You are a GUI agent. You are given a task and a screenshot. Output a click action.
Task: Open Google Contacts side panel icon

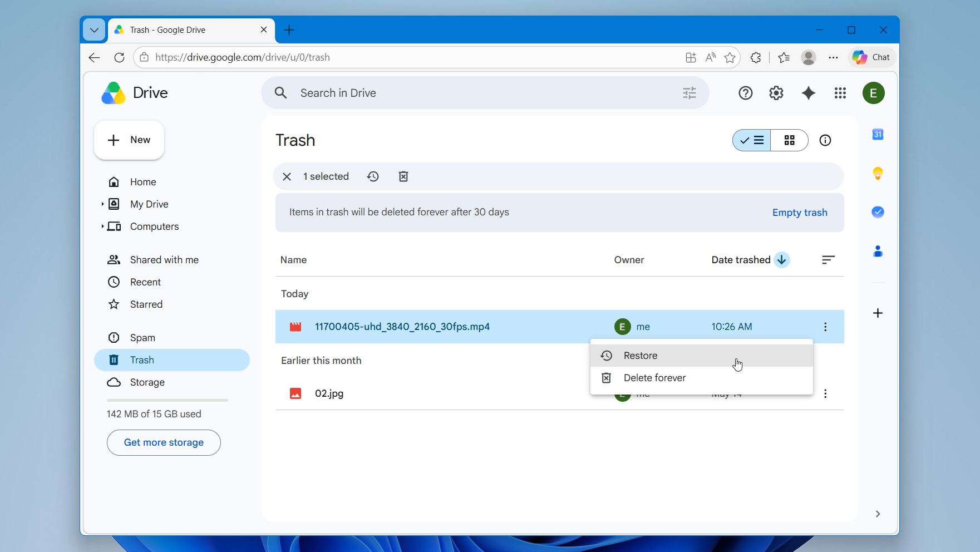pos(878,252)
